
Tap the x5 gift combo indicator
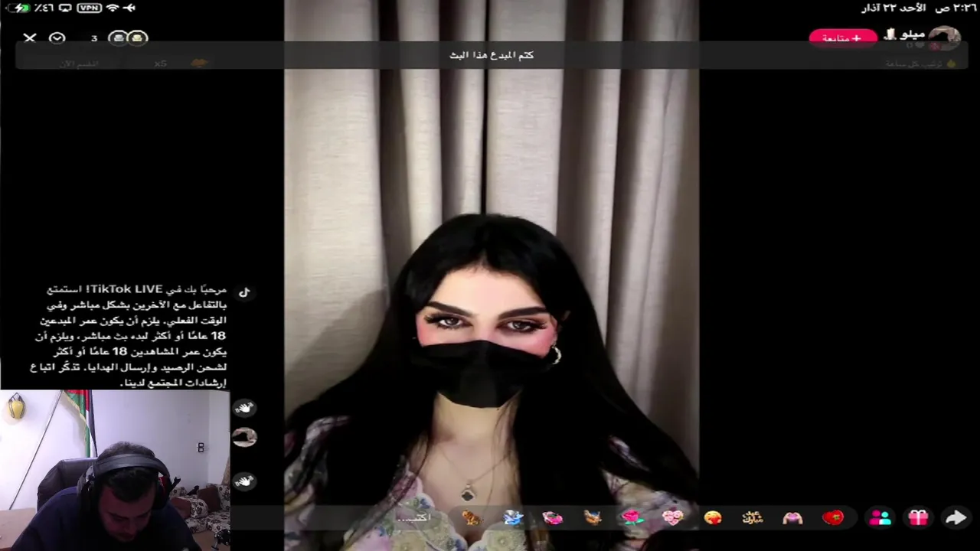click(160, 64)
